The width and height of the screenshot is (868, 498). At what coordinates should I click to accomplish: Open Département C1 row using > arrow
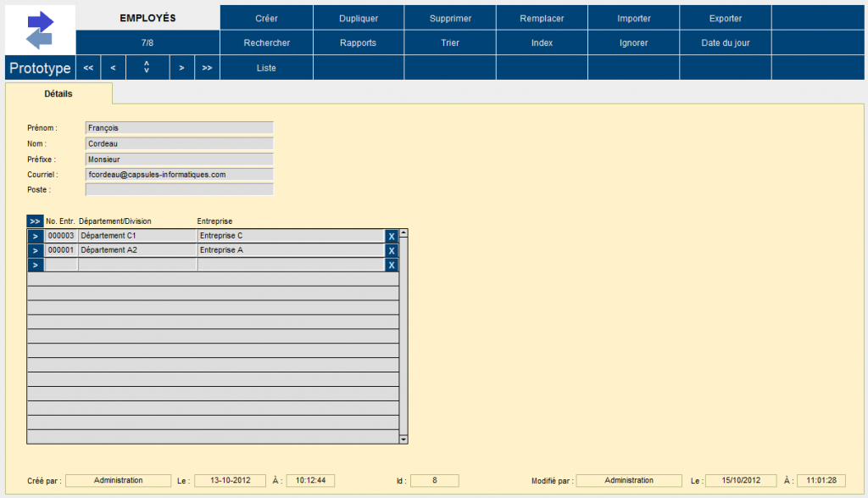click(x=35, y=236)
